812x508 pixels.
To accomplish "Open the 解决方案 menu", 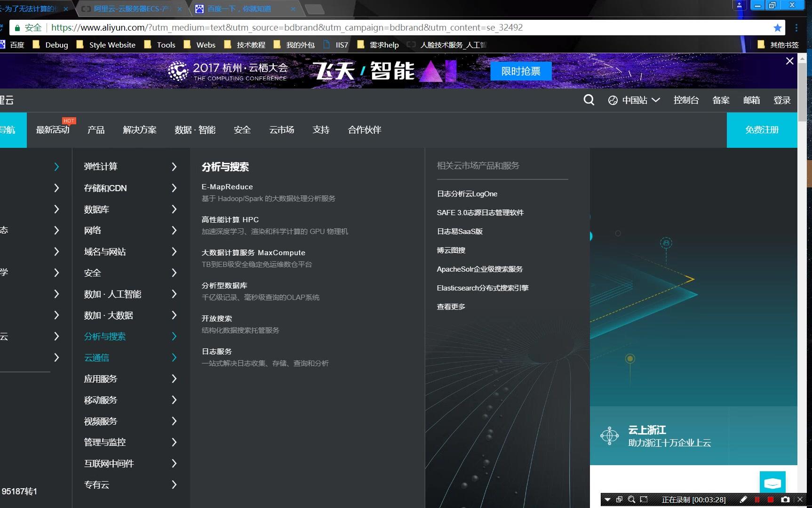I will [140, 129].
